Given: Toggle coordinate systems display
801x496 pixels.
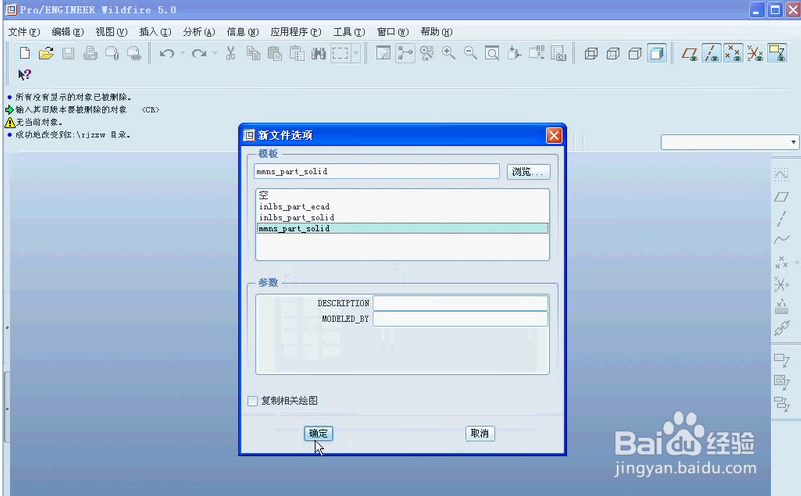Looking at the screenshot, I should pyautogui.click(x=755, y=53).
